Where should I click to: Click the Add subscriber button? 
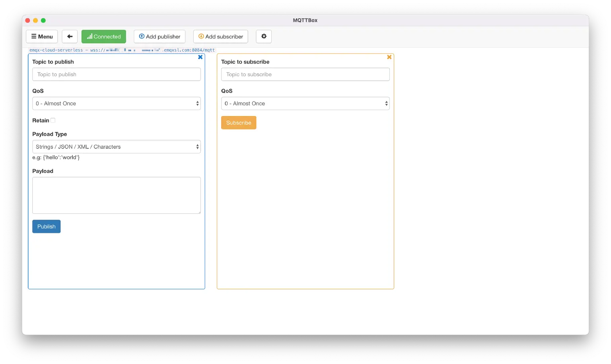tap(221, 37)
